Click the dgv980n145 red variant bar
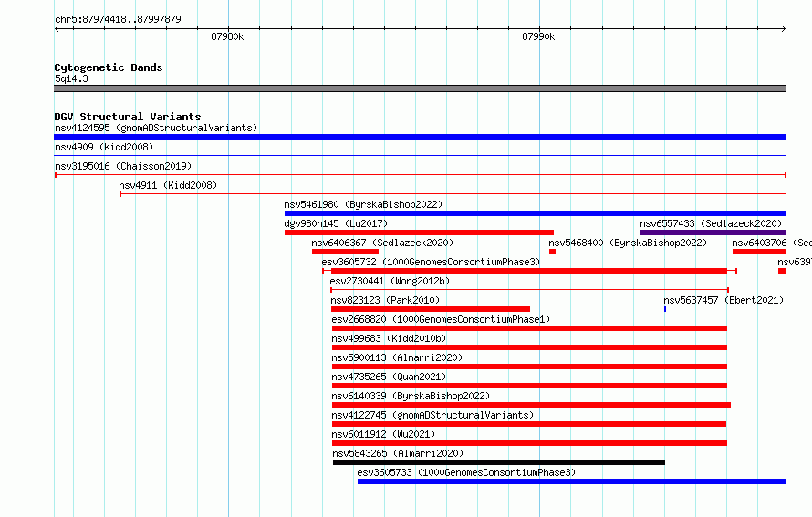This screenshot has height=517, width=812. 419,233
